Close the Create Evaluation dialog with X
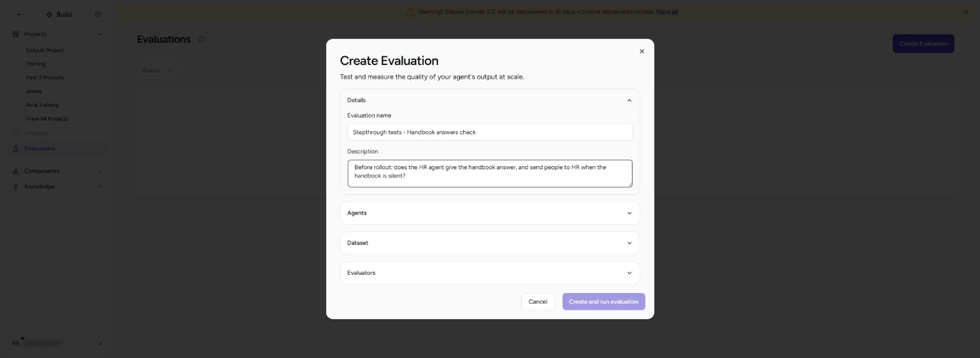 pyautogui.click(x=641, y=51)
